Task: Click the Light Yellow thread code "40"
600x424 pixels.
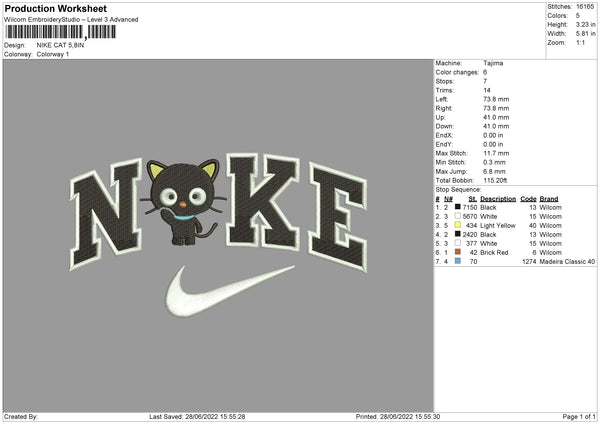Action: pos(533,225)
